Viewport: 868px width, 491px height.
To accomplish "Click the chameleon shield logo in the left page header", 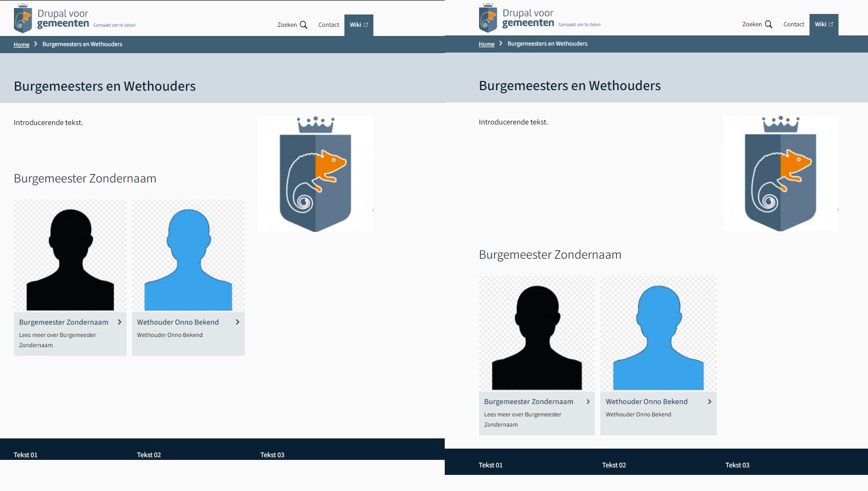I will click(23, 19).
